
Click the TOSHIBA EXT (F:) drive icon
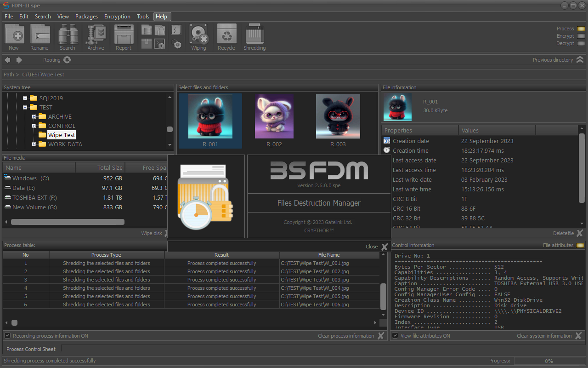(7, 197)
